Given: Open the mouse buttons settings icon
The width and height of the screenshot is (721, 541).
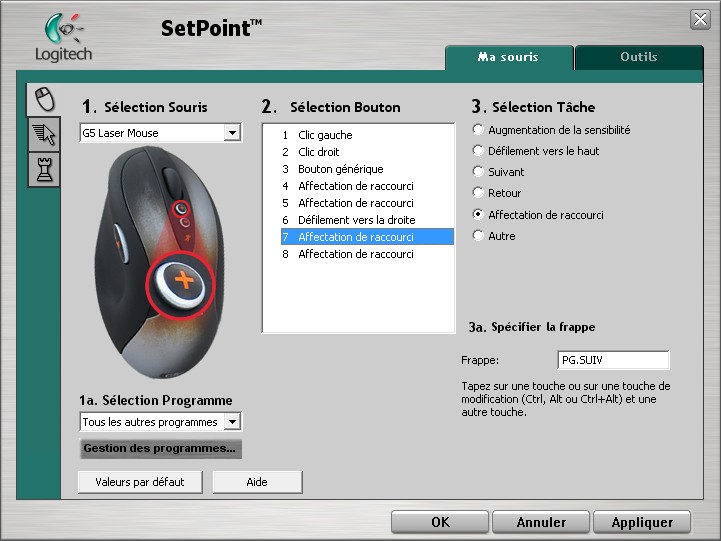Looking at the screenshot, I should (44, 99).
